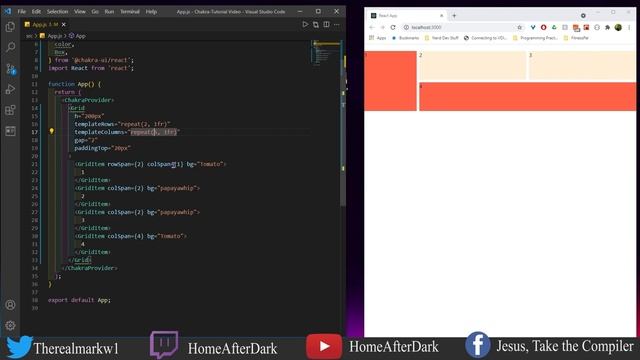Open the Terminal menu

[130, 11]
